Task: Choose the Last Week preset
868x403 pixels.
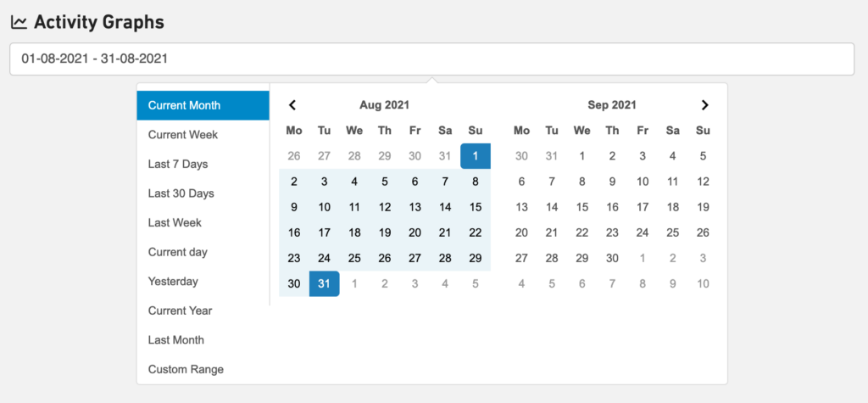Action: pos(175,222)
